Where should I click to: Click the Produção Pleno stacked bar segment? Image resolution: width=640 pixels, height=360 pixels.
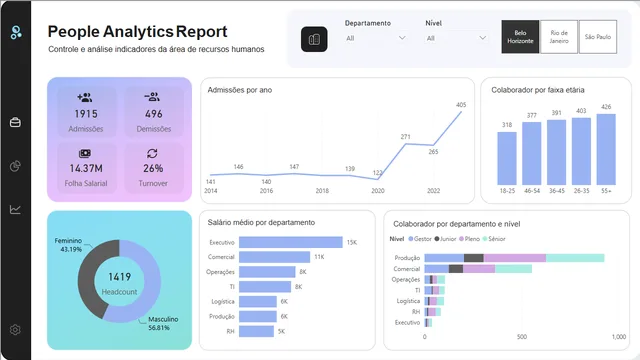pos(515,258)
